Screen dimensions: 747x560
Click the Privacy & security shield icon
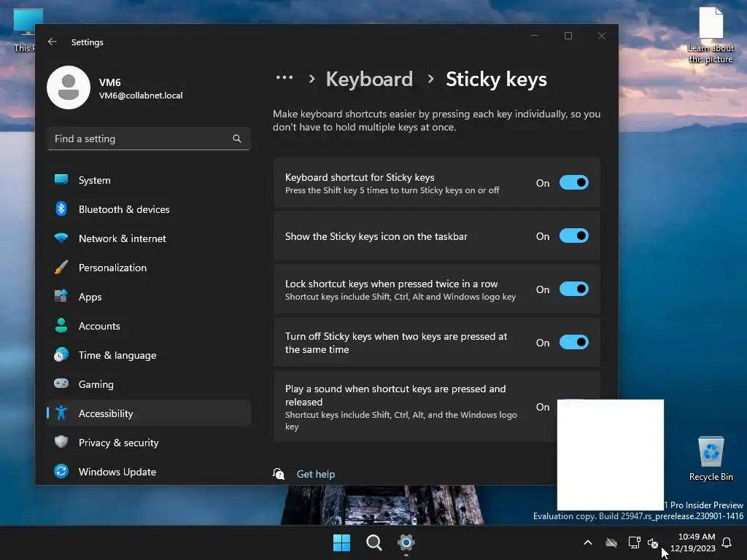61,442
